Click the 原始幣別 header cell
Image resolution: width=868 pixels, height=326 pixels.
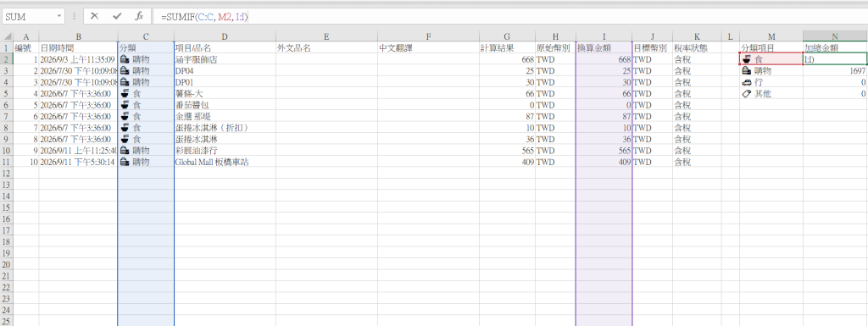point(555,47)
